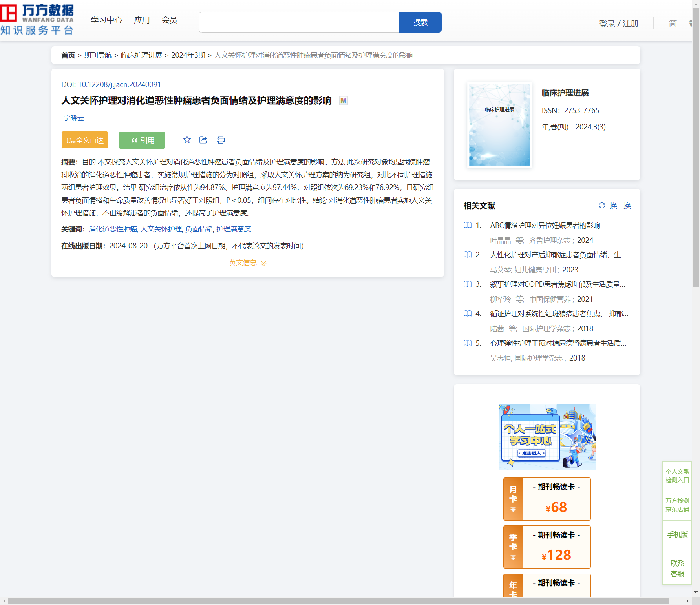Click the horizontal scrollbar thumb
This screenshot has height=605, width=700.
338,601
